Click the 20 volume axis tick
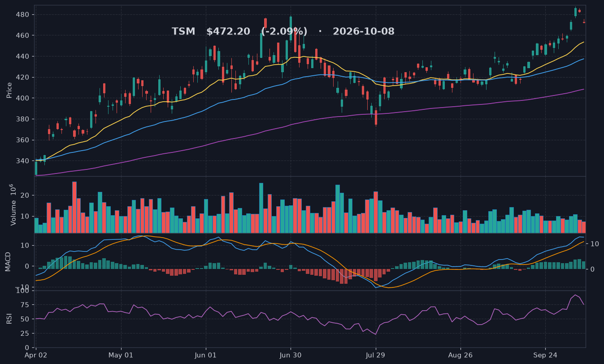The width and height of the screenshot is (604, 364). point(25,195)
